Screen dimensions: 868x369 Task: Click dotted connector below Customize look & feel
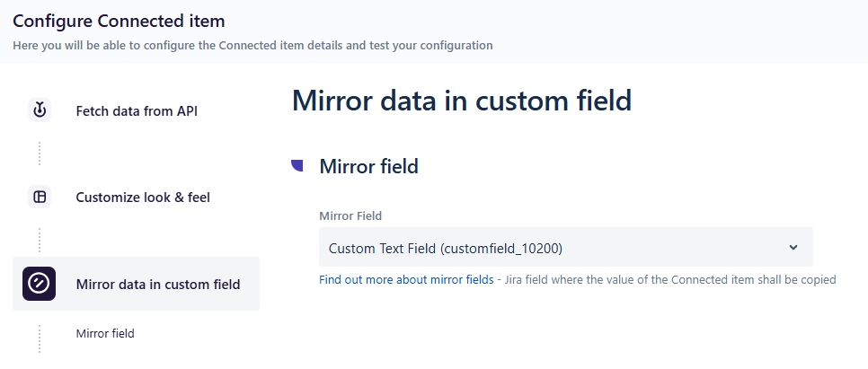point(40,240)
